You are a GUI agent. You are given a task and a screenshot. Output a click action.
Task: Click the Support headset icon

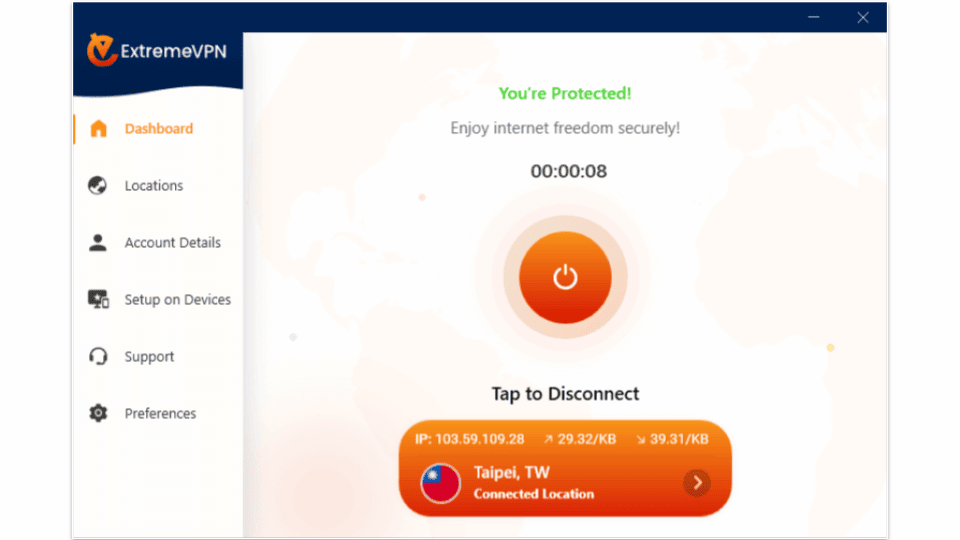tap(98, 356)
